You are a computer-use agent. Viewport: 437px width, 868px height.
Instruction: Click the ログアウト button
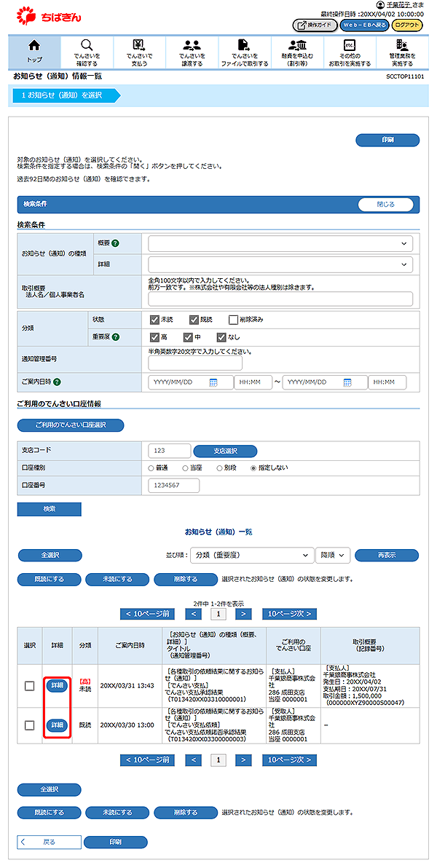pyautogui.click(x=407, y=25)
